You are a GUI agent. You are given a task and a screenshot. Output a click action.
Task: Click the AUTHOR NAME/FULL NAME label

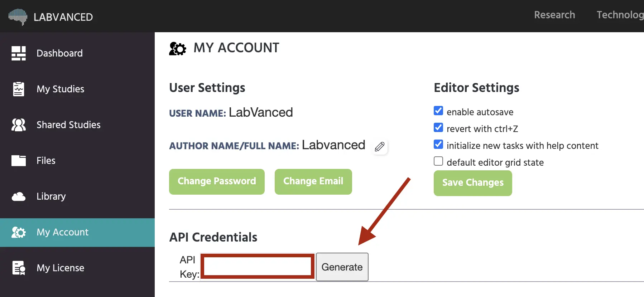234,146
